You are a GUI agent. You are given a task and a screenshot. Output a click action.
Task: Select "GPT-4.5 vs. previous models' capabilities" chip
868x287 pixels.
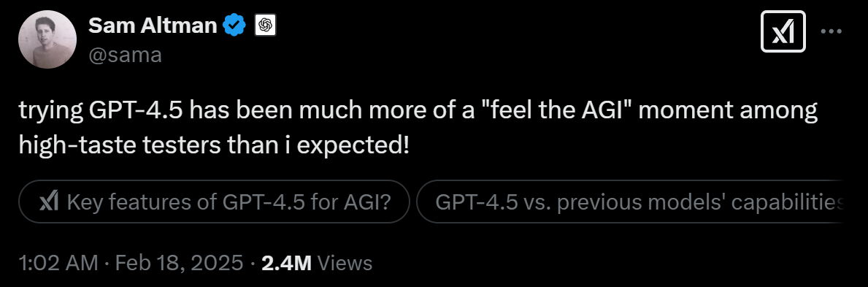pyautogui.click(x=629, y=202)
